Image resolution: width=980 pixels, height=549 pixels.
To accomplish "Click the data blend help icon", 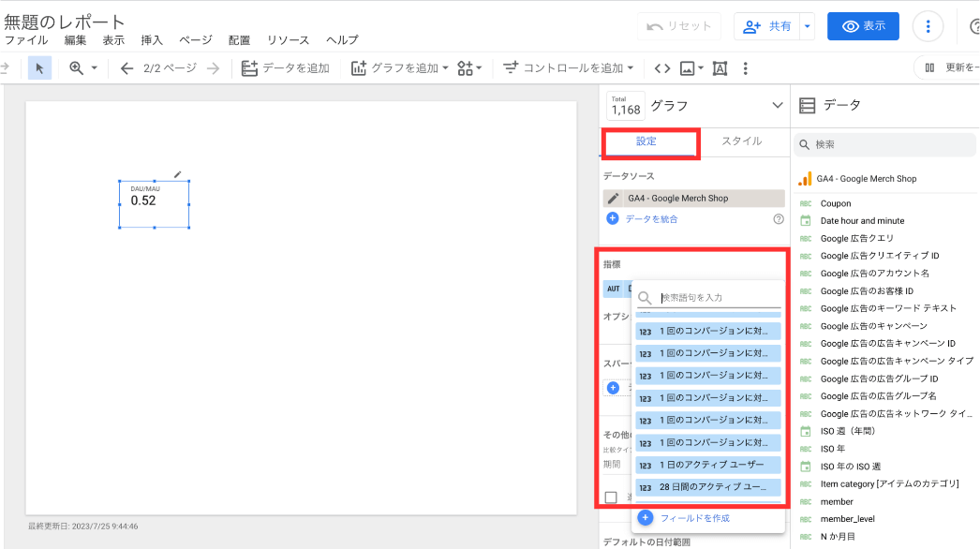I will 779,219.
